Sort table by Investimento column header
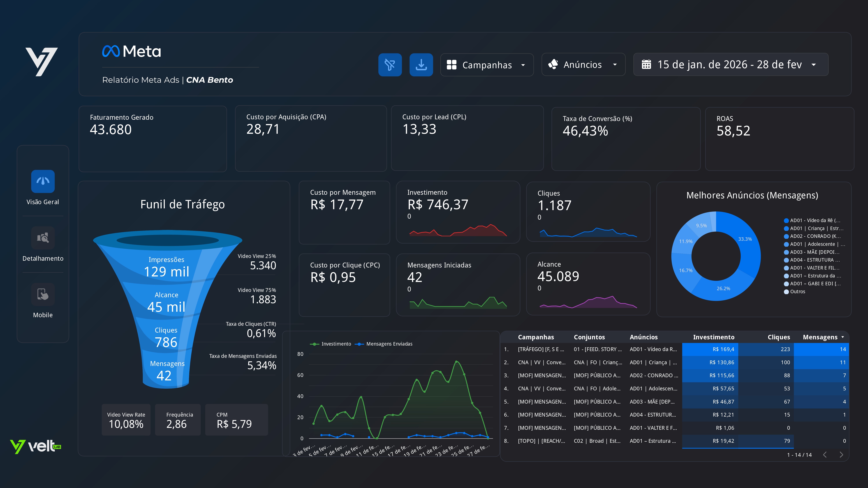Viewport: 868px width, 488px height. point(713,337)
